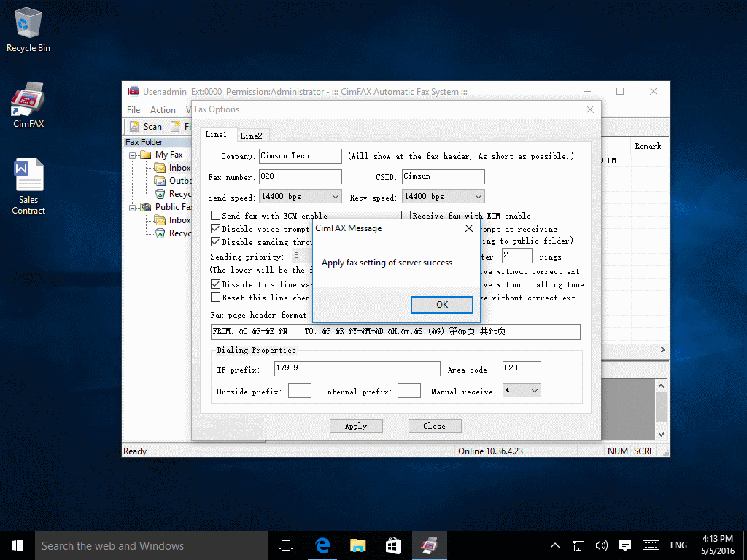Collapse the Public Fax tree node

133,208
